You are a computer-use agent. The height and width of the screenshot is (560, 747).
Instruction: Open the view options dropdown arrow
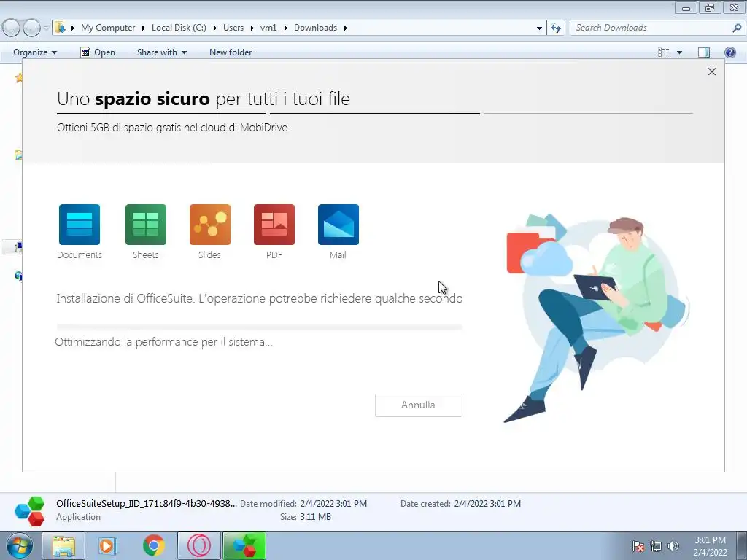click(x=679, y=52)
